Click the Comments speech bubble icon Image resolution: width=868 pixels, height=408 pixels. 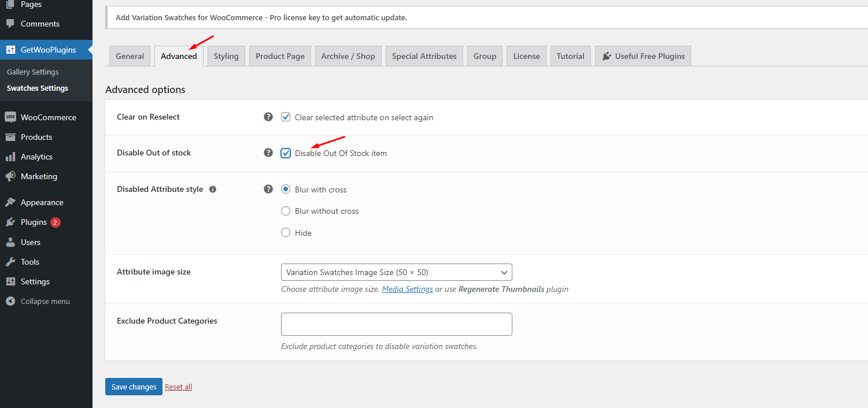pyautogui.click(x=10, y=24)
